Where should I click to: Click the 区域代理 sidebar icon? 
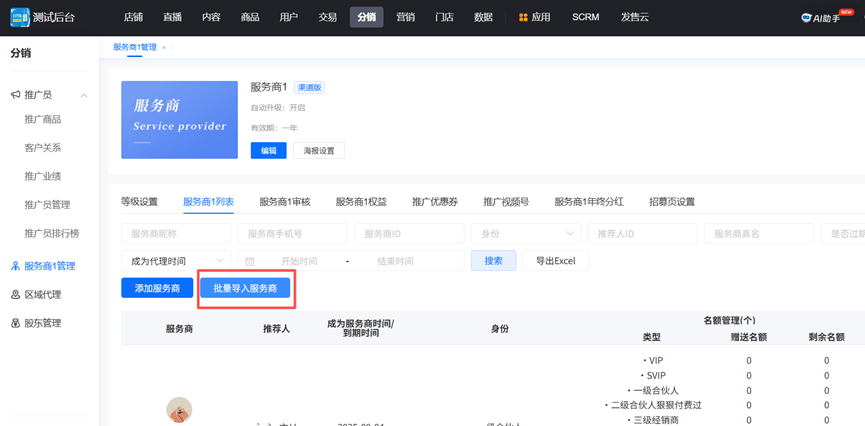[x=15, y=295]
